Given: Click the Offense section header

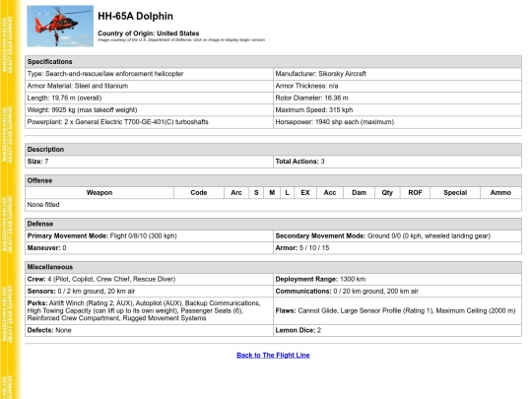Looking at the screenshot, I should pyautogui.click(x=273, y=180).
